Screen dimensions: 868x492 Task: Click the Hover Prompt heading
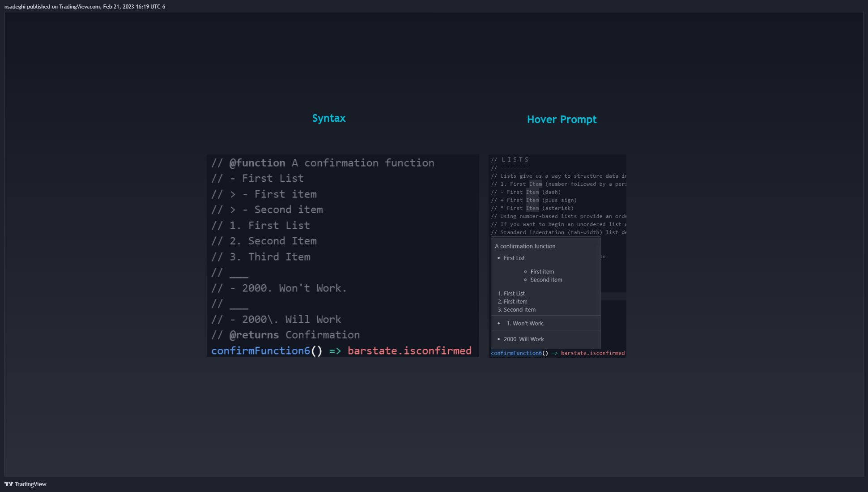(x=562, y=120)
